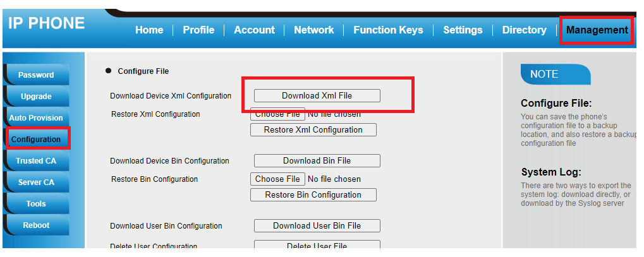Open Tools in the sidebar
Viewport: 644px width, 257px height.
click(36, 204)
